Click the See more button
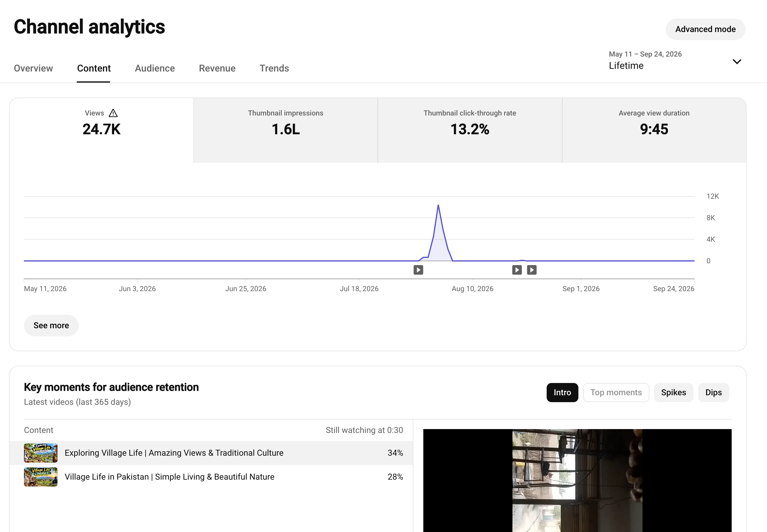Image resolution: width=767 pixels, height=532 pixels. 51,325
